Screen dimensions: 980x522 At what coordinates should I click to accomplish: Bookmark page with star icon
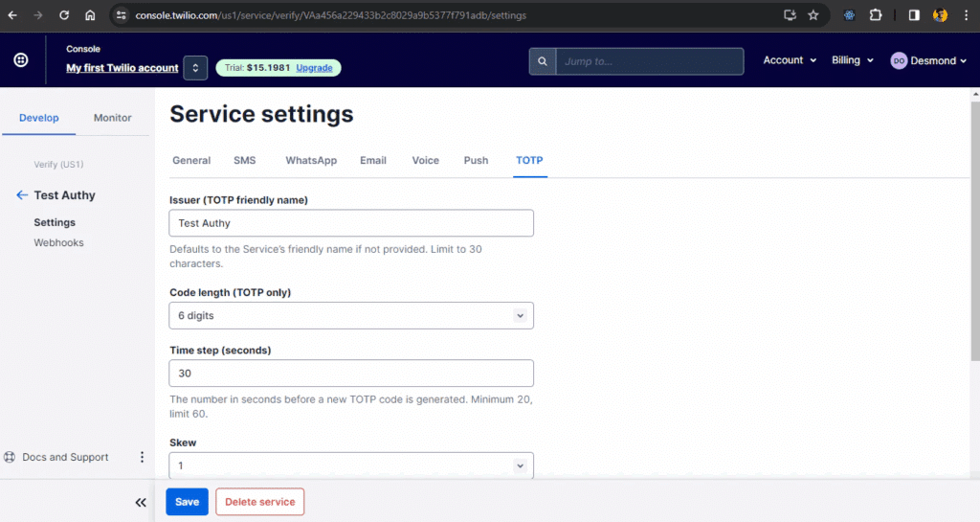pyautogui.click(x=813, y=15)
